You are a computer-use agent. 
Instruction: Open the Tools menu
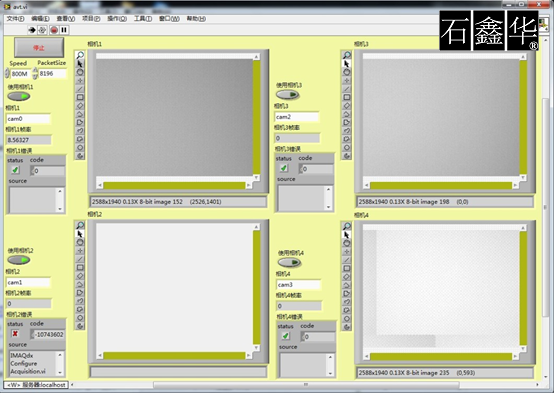(143, 18)
